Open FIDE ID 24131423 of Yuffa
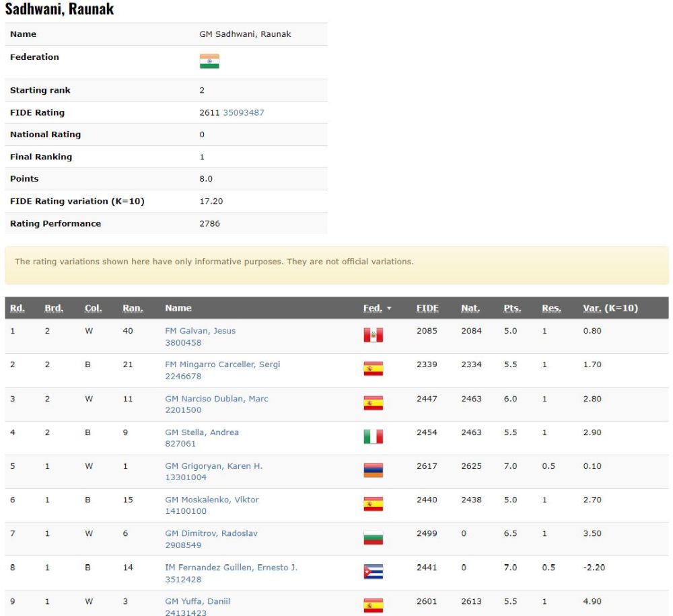 click(x=186, y=613)
